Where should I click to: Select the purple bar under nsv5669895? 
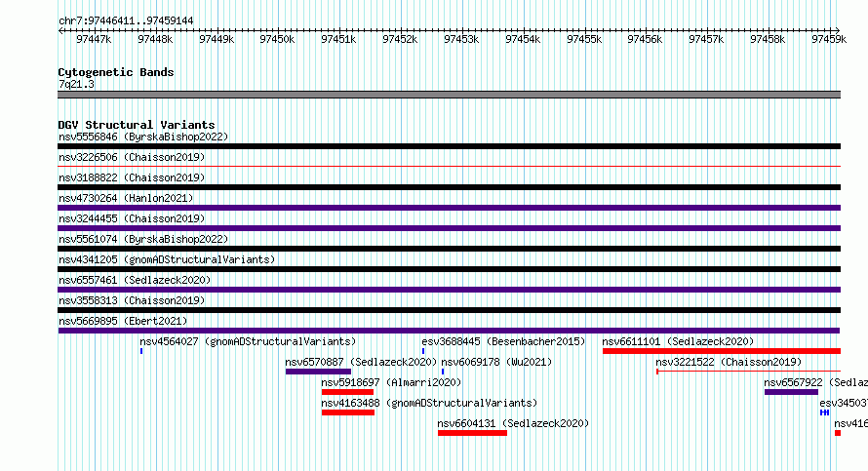449,331
